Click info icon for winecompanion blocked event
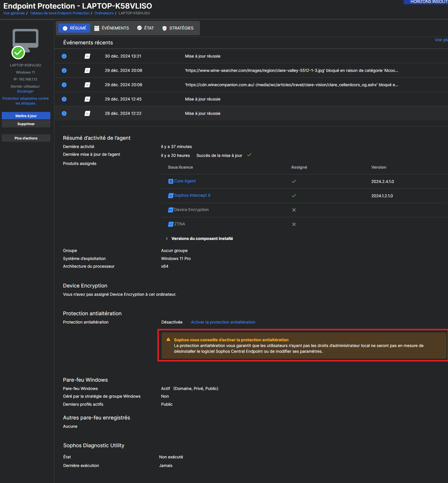This screenshot has height=483, width=448. (x=64, y=85)
